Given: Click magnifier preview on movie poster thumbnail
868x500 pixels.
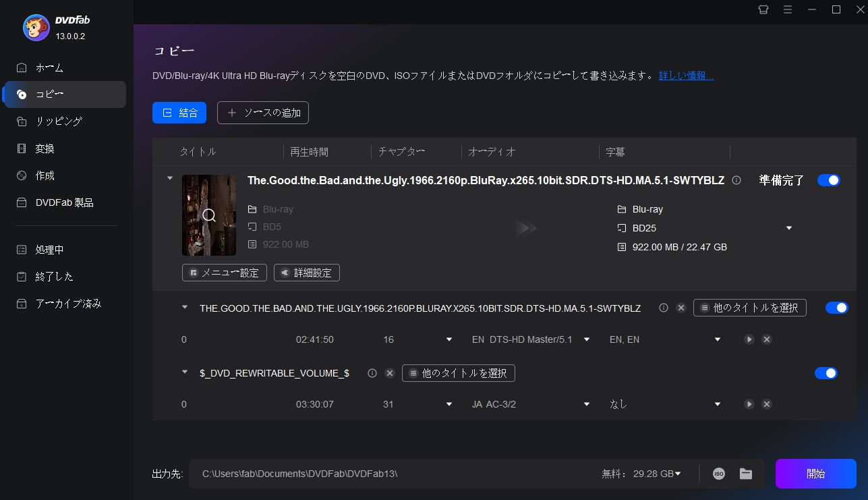Looking at the screenshot, I should [x=209, y=215].
